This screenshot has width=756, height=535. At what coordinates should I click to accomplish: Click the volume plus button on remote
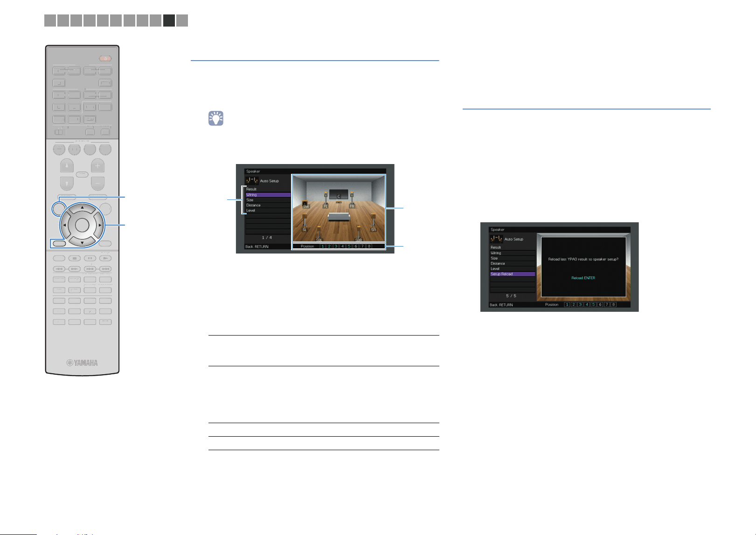97,166
